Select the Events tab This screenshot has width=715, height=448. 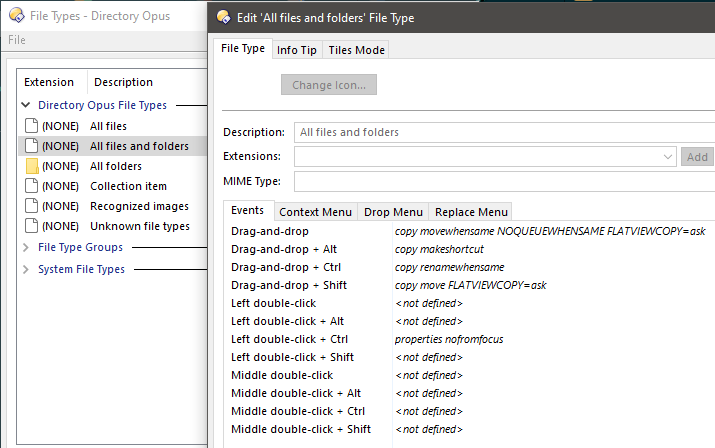(248, 210)
